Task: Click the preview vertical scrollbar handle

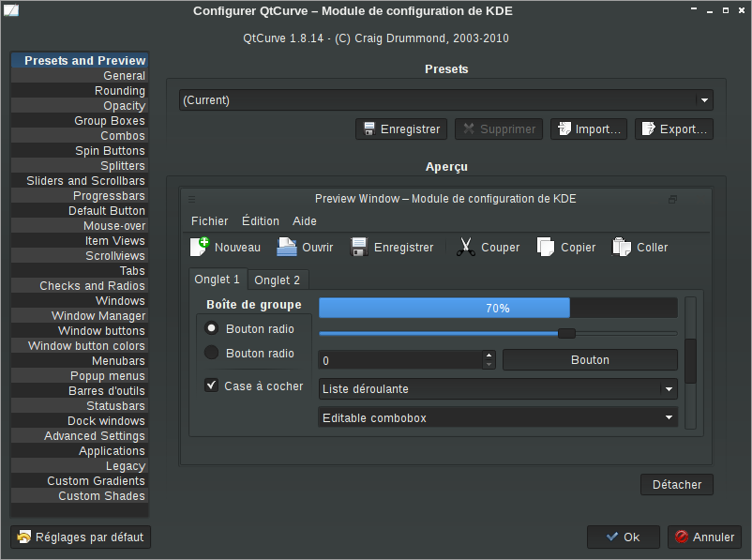Action: [x=690, y=361]
